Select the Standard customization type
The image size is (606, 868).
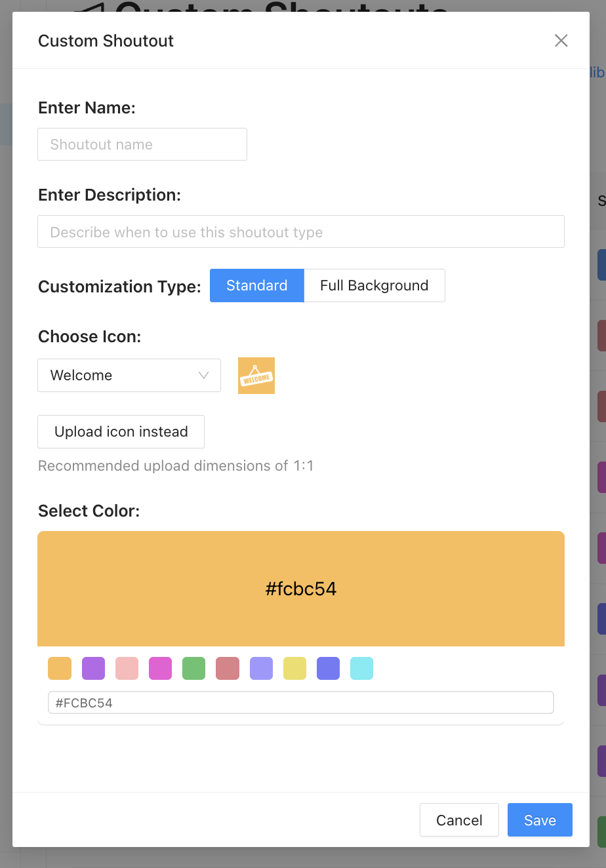tap(257, 285)
